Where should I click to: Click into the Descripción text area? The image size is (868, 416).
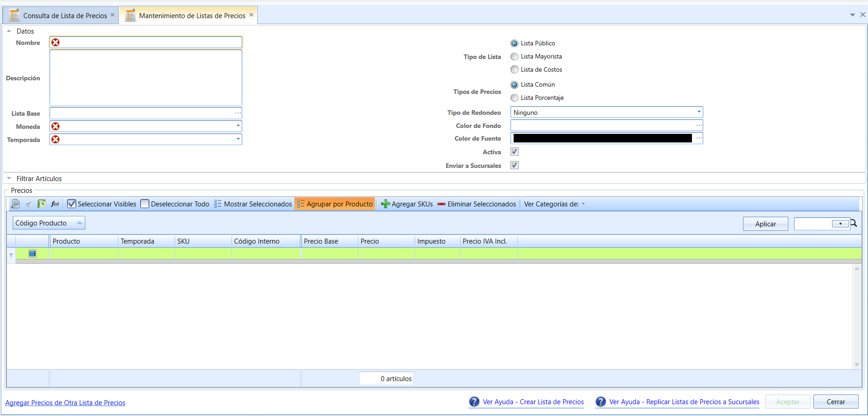point(146,78)
